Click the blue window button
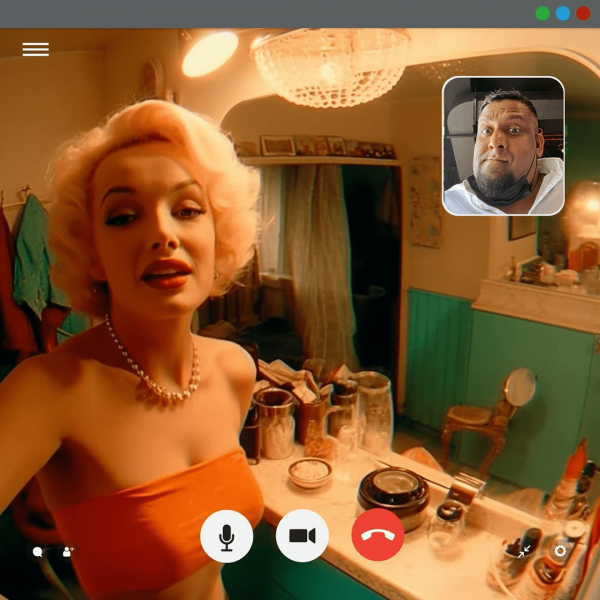This screenshot has height=600, width=600. coord(563,13)
